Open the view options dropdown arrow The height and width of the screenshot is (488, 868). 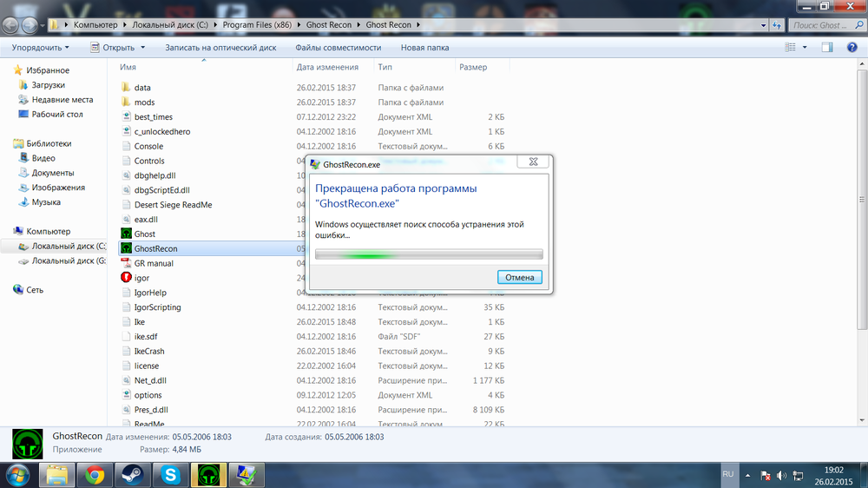(x=803, y=48)
